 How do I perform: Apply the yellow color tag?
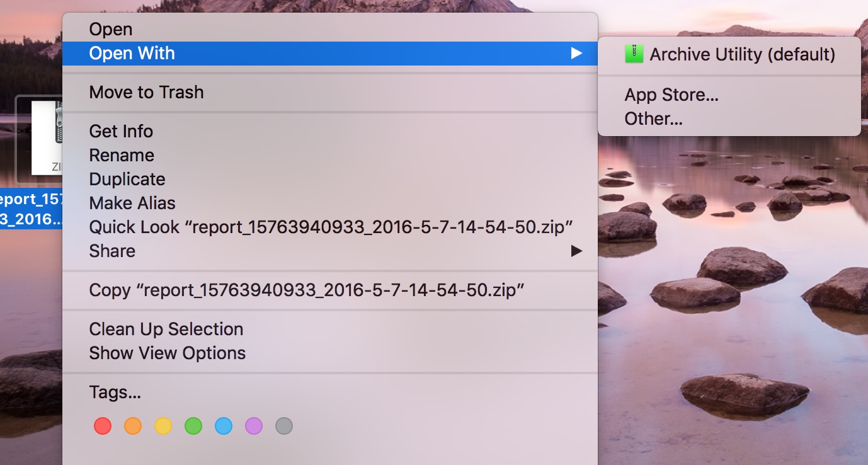[163, 427]
